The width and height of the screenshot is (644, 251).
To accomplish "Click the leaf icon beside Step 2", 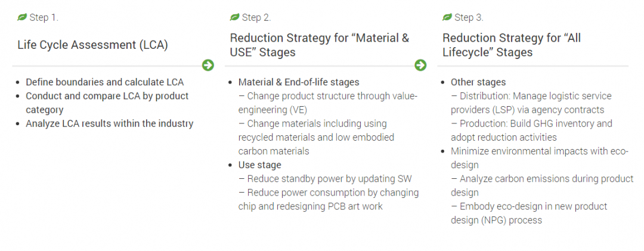I will click(234, 17).
